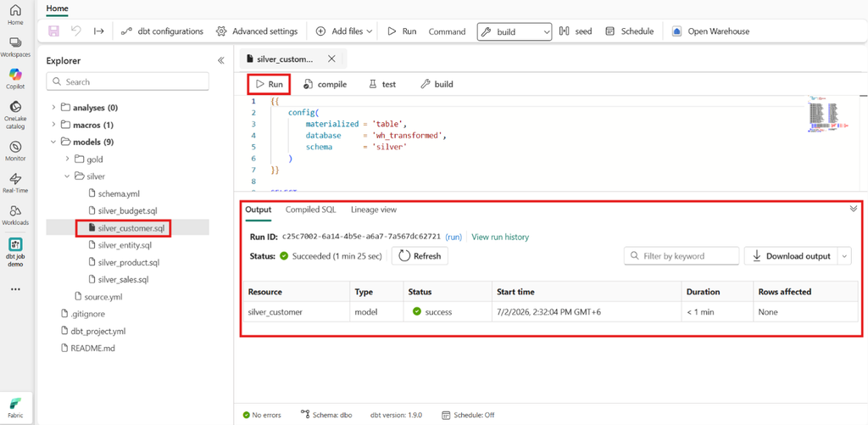Open Real-Time hub
This screenshot has height=425, width=868.
coord(15,183)
